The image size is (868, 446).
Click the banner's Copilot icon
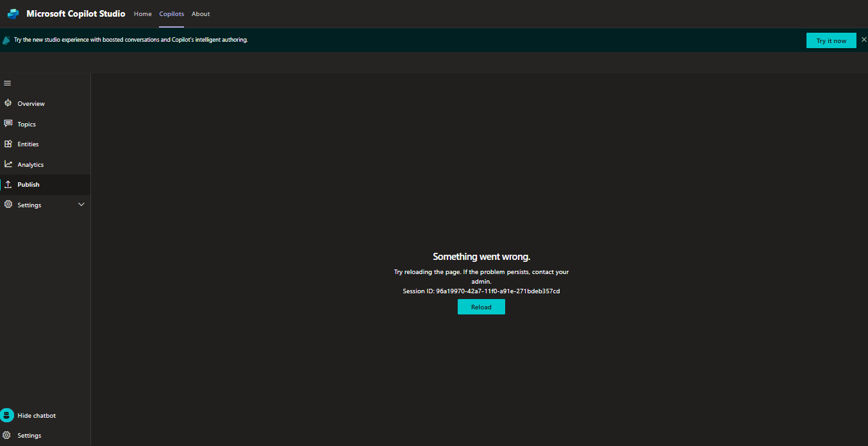(x=6, y=40)
